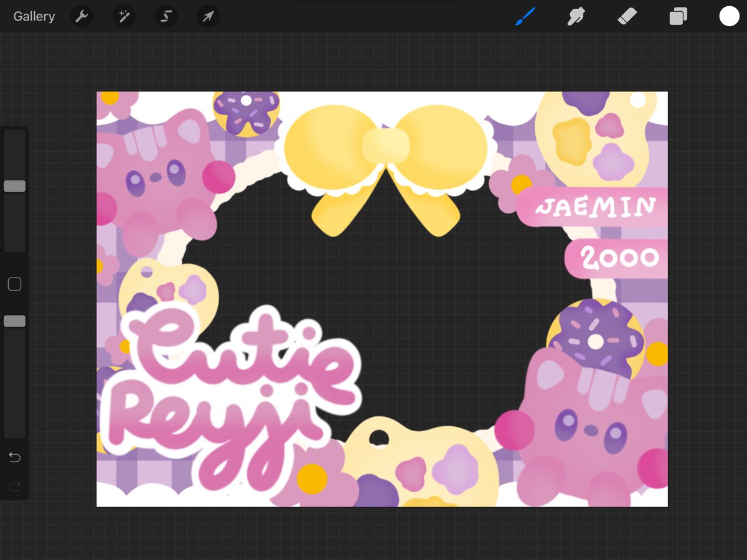Select the Brush tool
This screenshot has height=560, width=747.
(525, 16)
